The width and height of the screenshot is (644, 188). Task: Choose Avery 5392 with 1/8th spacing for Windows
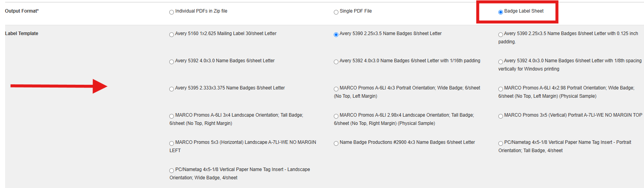tap(501, 62)
